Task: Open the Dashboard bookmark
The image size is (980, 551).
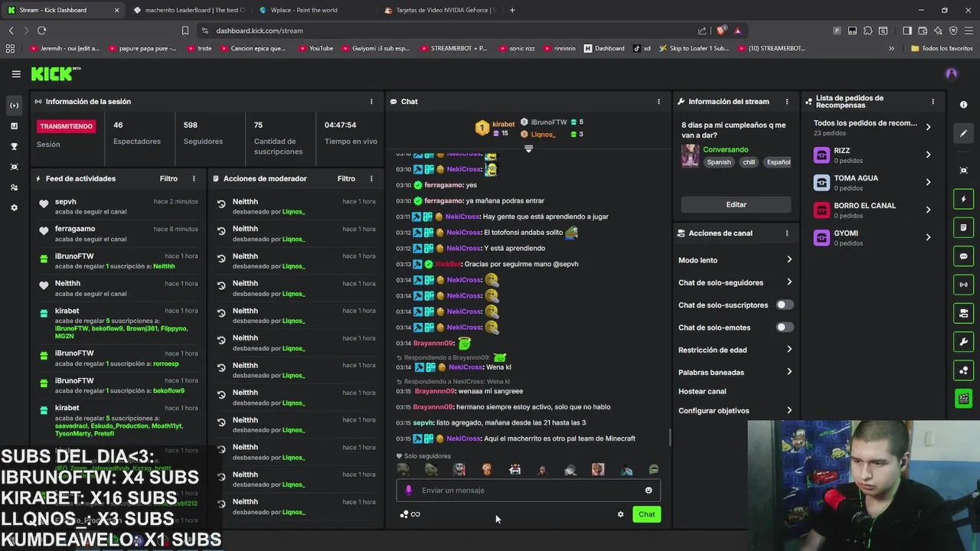Action: [x=604, y=48]
